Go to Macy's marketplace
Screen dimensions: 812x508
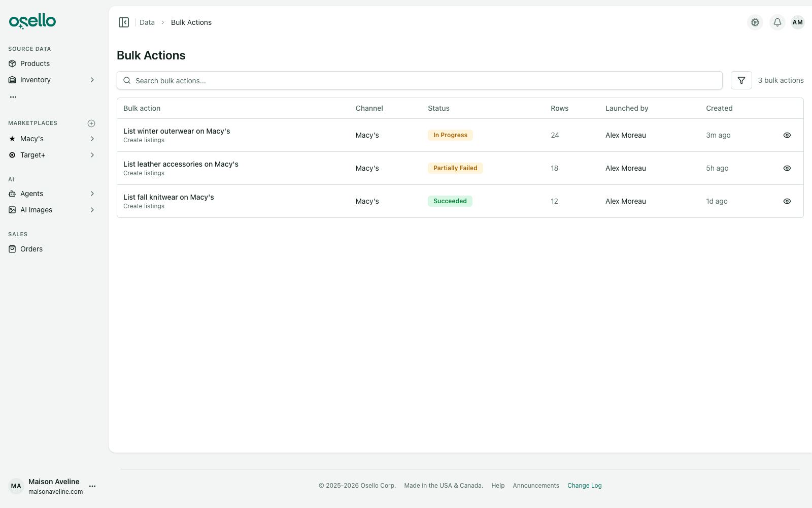32,139
